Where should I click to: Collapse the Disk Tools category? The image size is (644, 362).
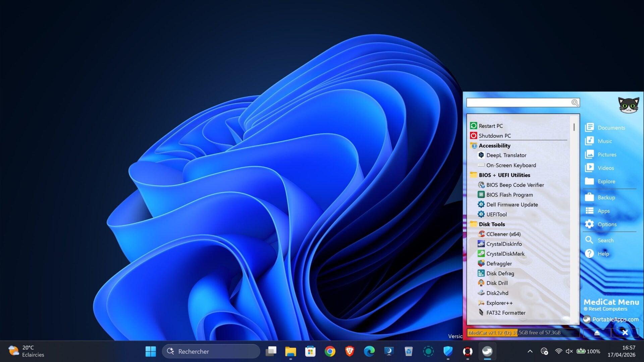[491, 224]
